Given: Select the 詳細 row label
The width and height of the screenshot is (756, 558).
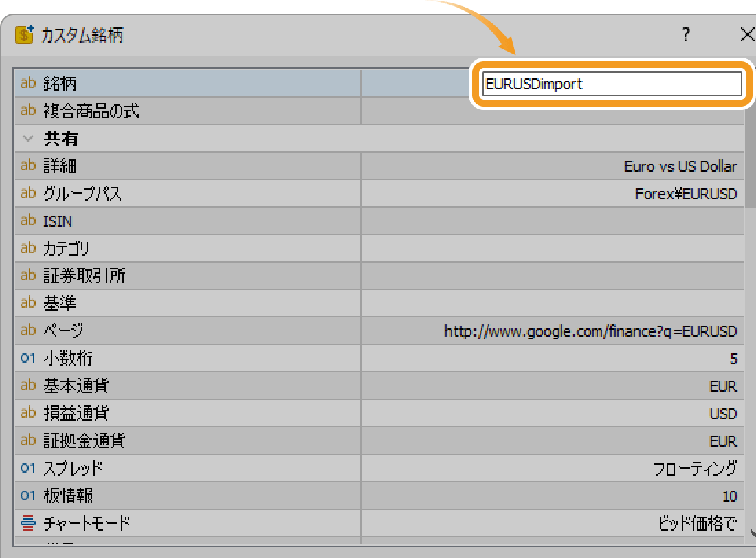Looking at the screenshot, I should pos(60,166).
